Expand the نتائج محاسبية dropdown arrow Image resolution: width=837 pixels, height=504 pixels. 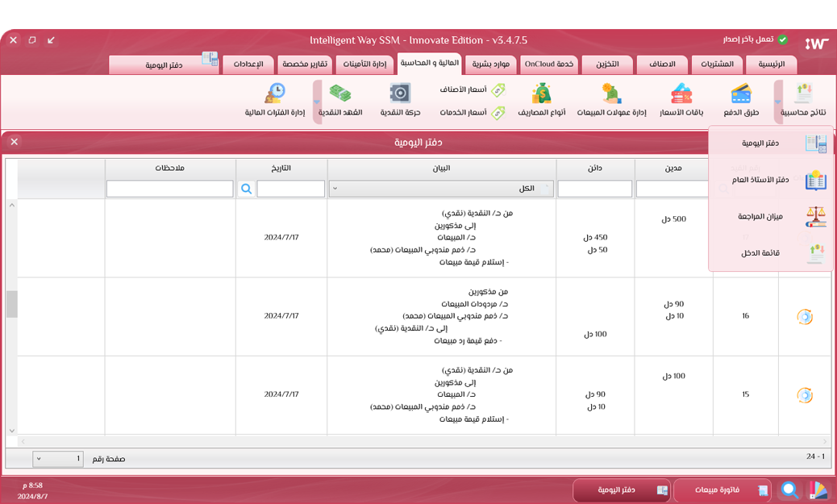tap(778, 102)
